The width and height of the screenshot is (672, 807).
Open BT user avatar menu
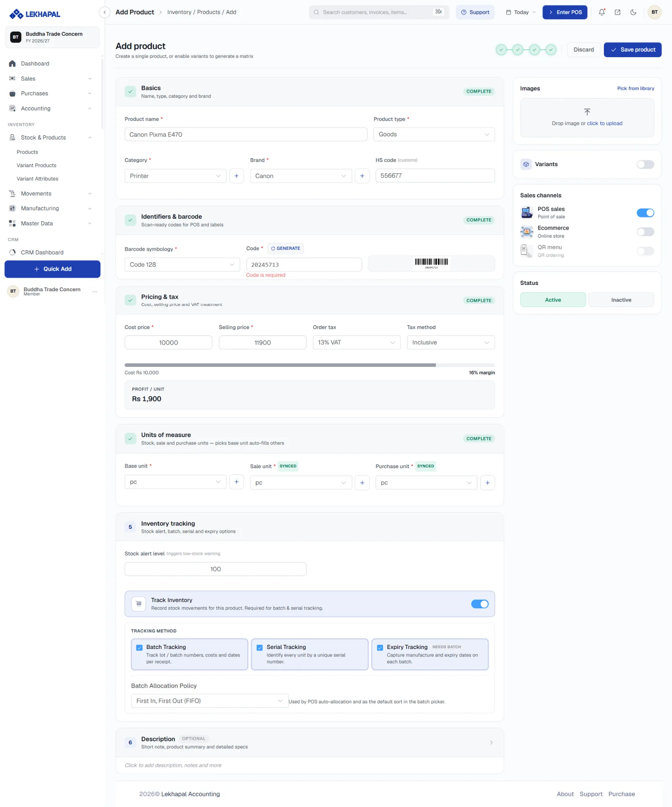tap(654, 12)
